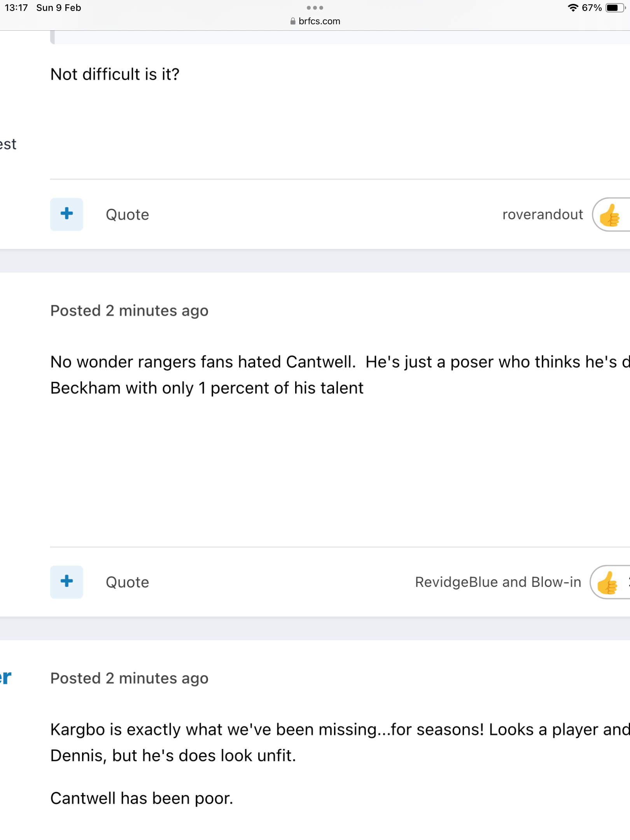Open roverandout's profile from the reactions
Screen dimensions: 630x840
coord(542,215)
